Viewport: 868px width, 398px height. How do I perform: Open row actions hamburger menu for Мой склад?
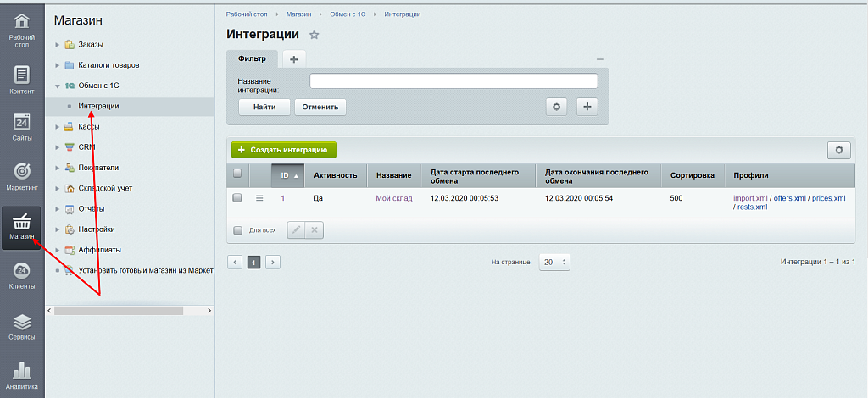260,198
